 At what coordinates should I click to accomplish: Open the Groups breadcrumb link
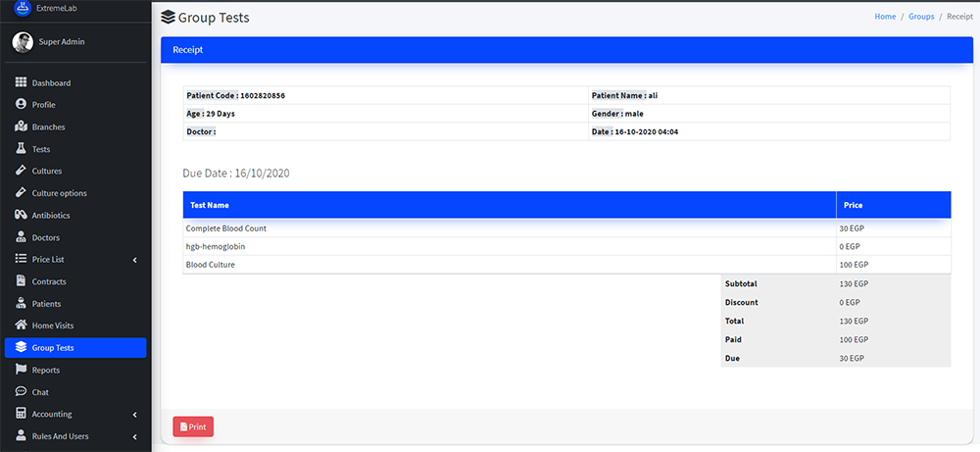click(920, 17)
